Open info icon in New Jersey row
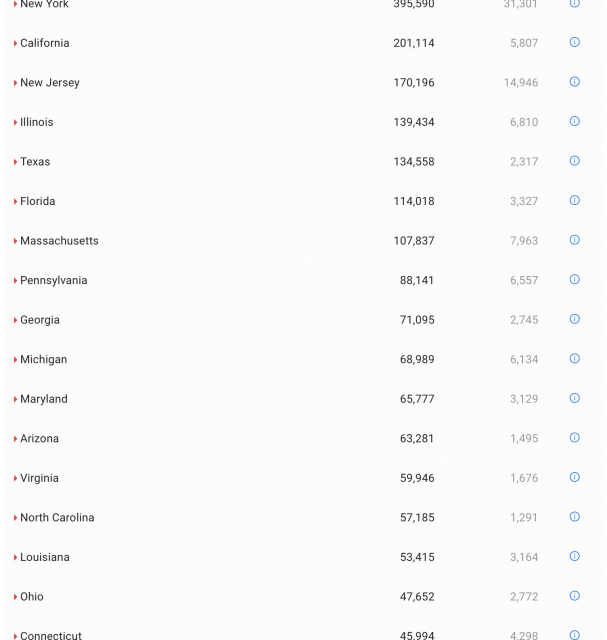 574,82
